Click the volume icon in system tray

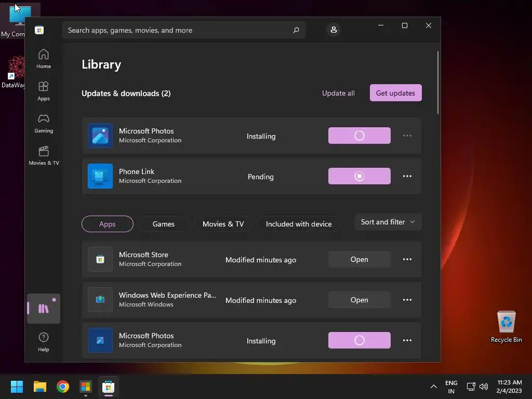[484, 387]
